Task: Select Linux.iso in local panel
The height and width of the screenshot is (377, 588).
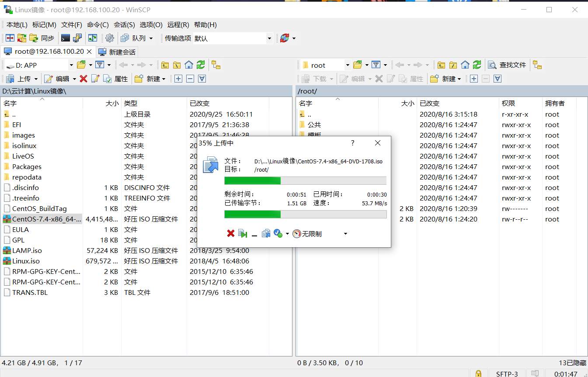Action: pos(26,261)
